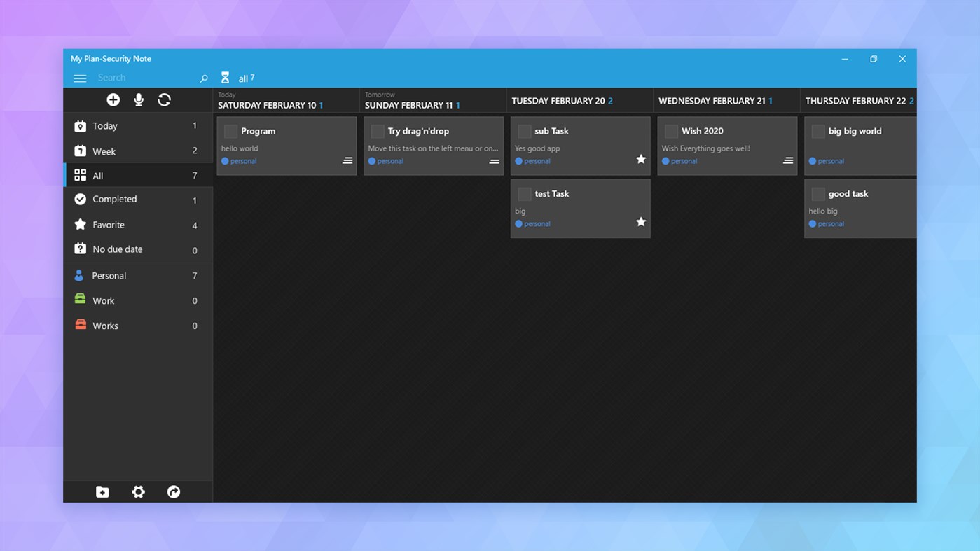The width and height of the screenshot is (980, 551).
Task: View tasks with 'No due date'
Action: [117, 249]
